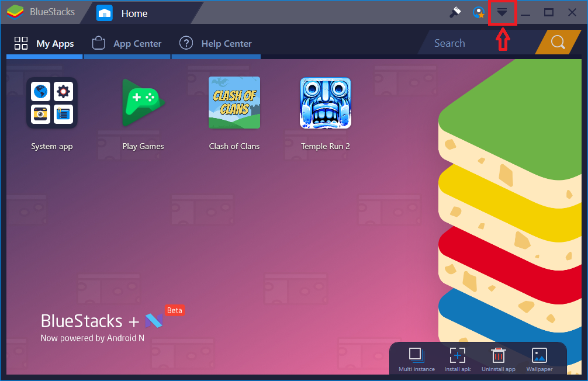Switch to the App Center tab

[x=127, y=43]
